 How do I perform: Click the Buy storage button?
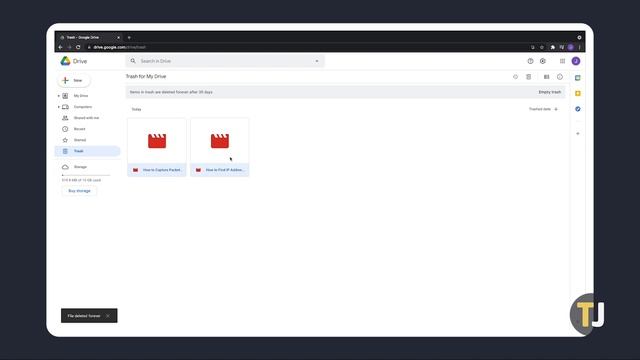79,191
